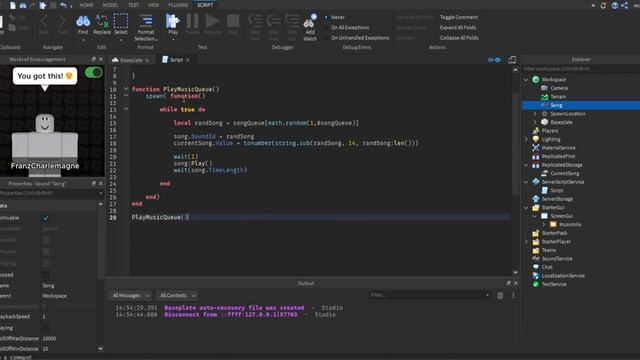Viewport: 640px width, 360px height.
Task: Expand the MusicInfo tree node
Action: (543, 224)
